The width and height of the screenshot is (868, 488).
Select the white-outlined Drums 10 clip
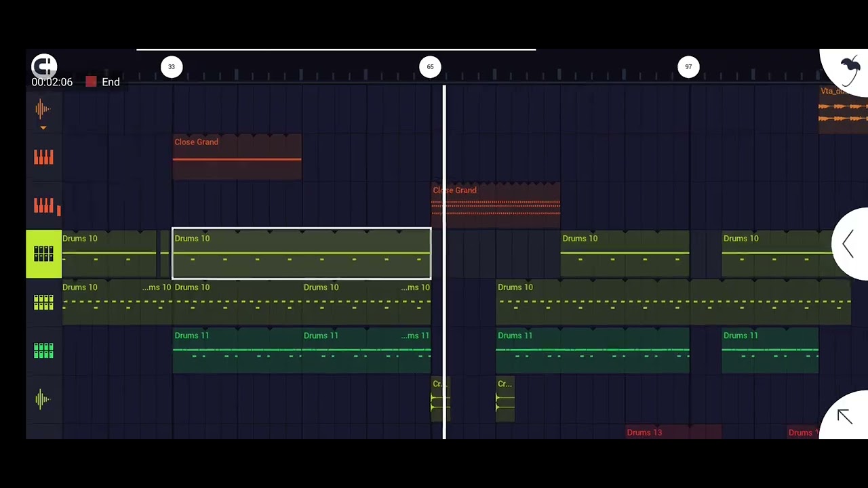pyautogui.click(x=302, y=253)
